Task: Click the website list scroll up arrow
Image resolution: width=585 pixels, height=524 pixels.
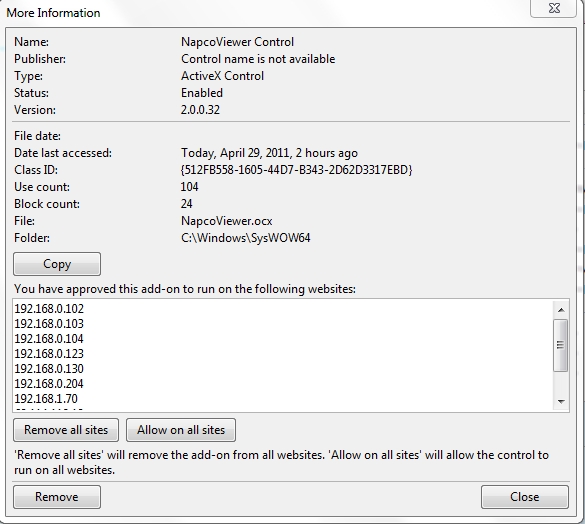Action: pyautogui.click(x=561, y=310)
